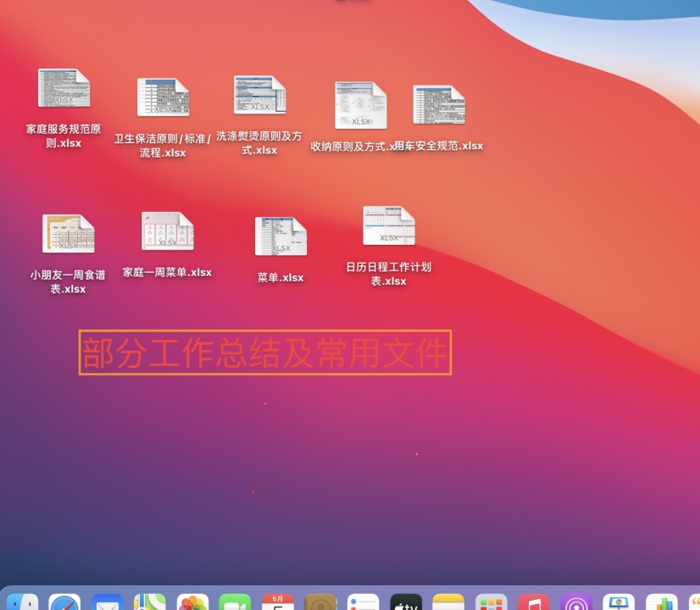700x610 pixels.
Task: Open the Calendar app in Dock
Action: [x=278, y=602]
